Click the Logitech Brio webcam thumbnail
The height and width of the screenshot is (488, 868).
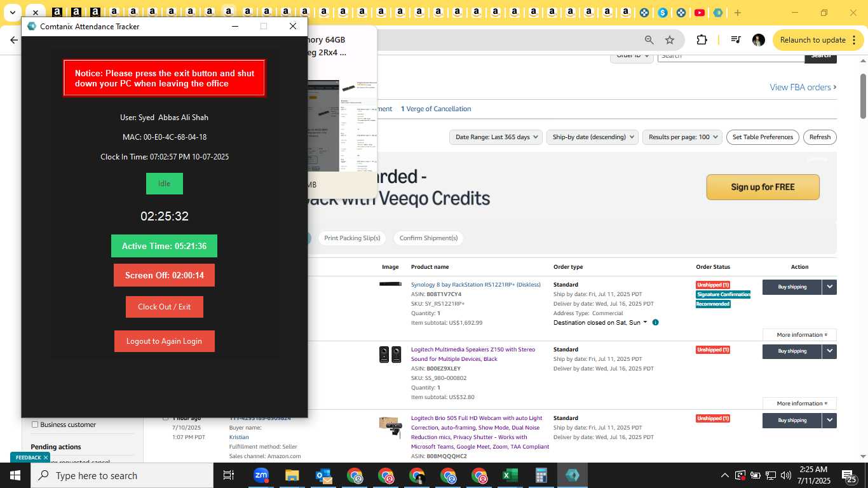coord(390,426)
